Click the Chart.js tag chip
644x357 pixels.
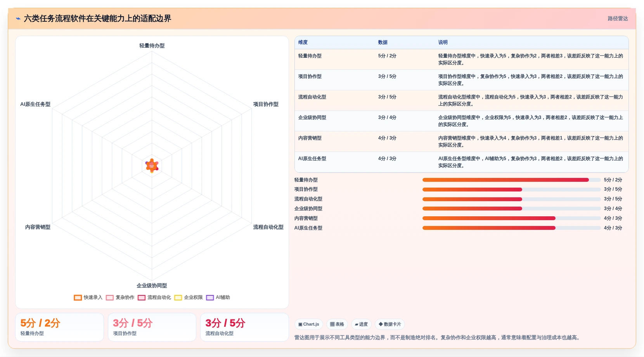[309, 324]
